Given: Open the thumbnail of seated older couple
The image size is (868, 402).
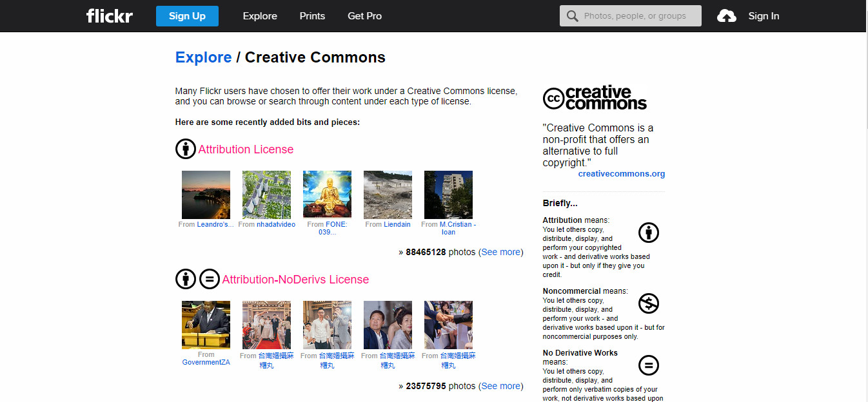Looking at the screenshot, I should click(388, 325).
